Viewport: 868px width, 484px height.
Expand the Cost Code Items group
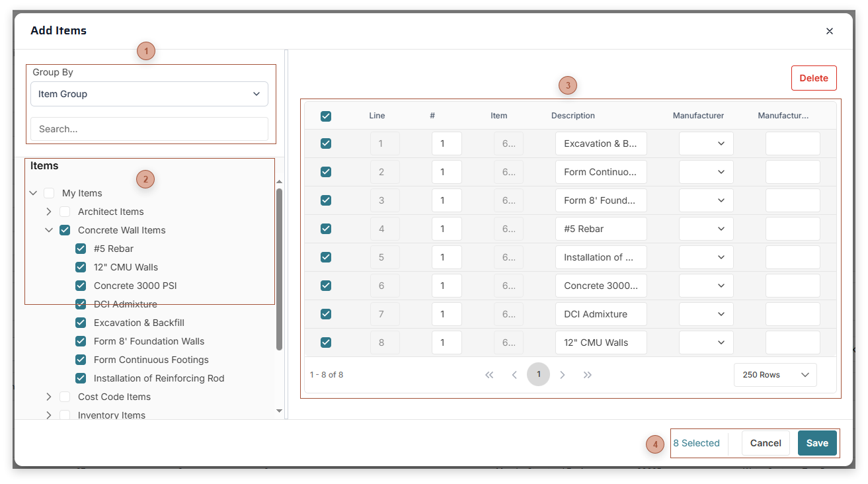point(49,397)
